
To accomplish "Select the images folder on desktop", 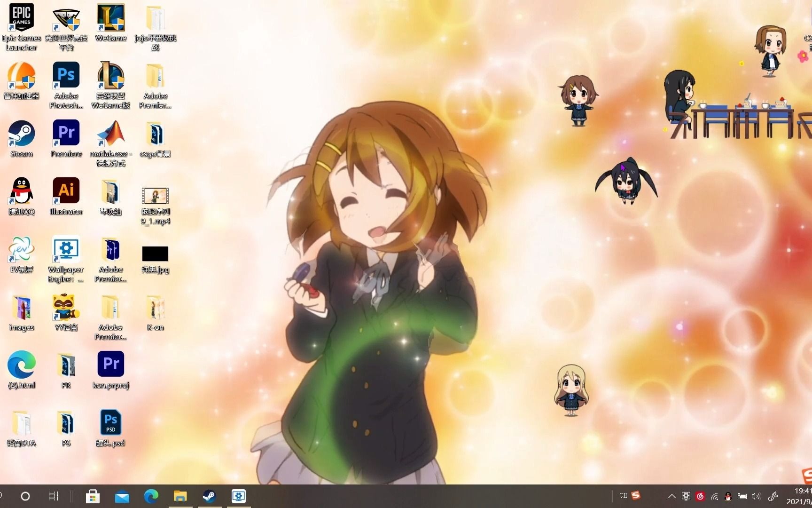I will pyautogui.click(x=22, y=312).
